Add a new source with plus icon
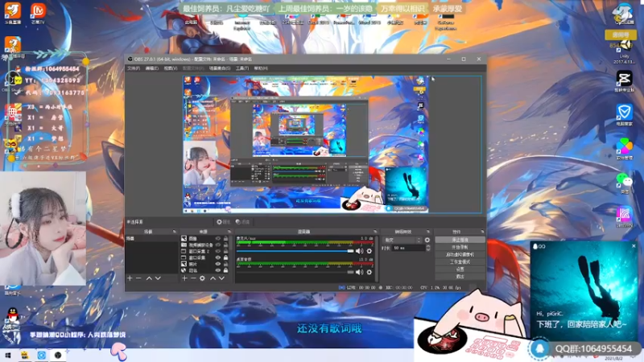This screenshot has width=644, height=362. (184, 278)
